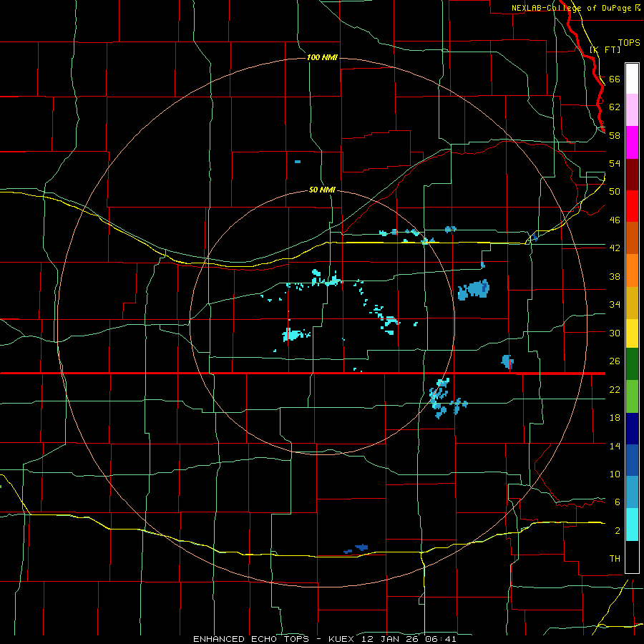The height and width of the screenshot is (644, 644).
Task: Click the 58 legend value
Action: point(615,135)
